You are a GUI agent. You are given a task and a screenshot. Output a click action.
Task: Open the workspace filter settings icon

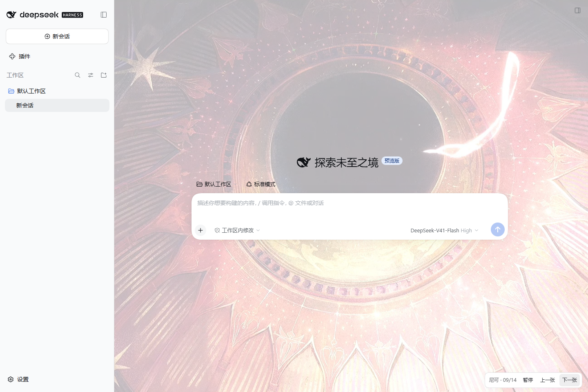91,75
